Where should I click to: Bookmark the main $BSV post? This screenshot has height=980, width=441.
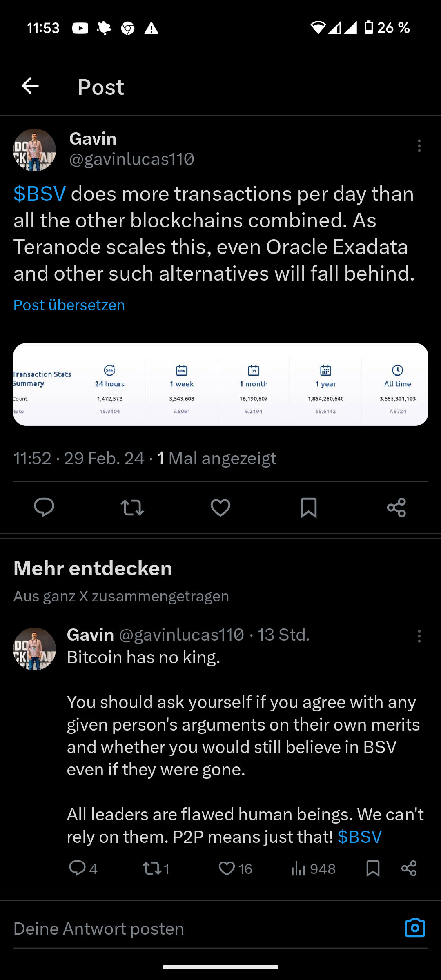309,508
